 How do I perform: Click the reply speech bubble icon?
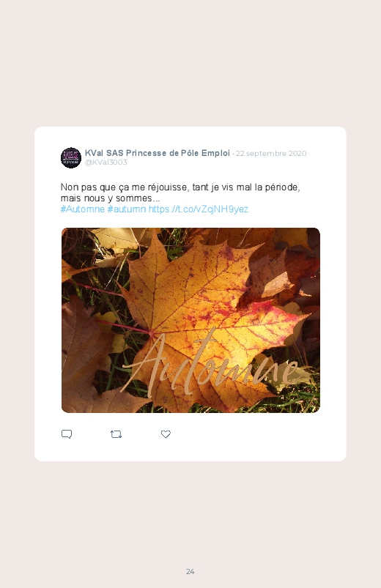pos(67,434)
